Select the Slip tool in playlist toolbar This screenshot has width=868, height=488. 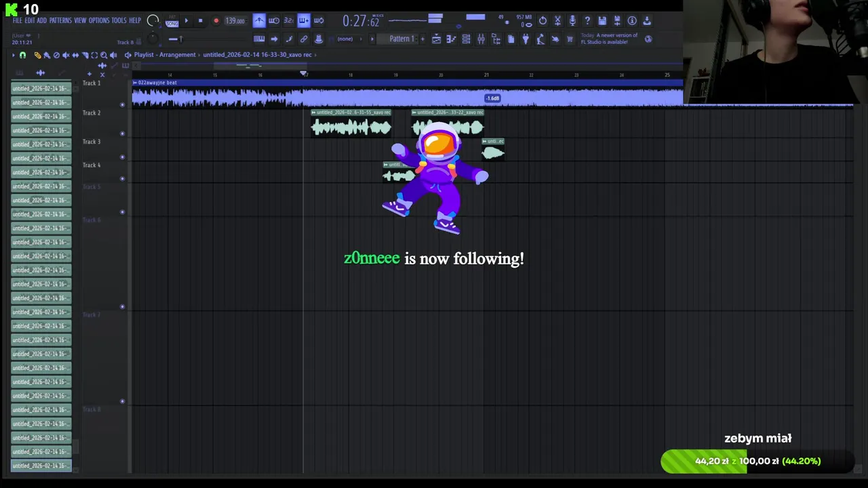(75, 56)
